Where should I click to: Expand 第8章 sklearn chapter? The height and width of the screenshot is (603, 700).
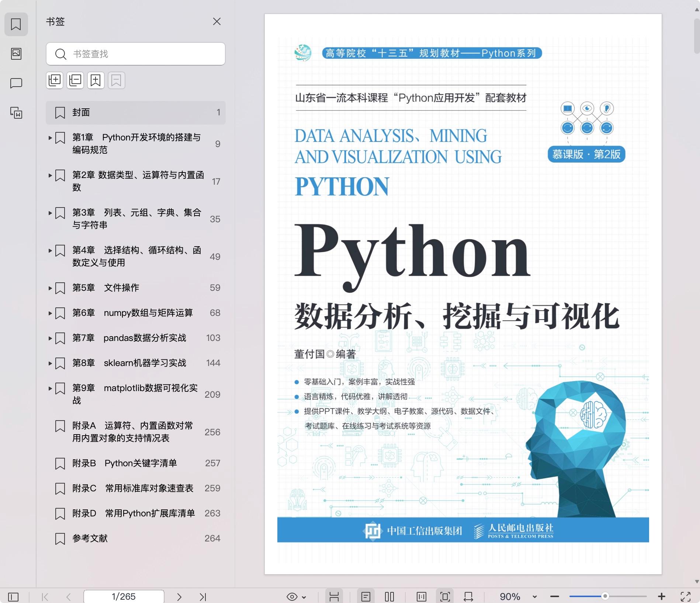tap(50, 363)
